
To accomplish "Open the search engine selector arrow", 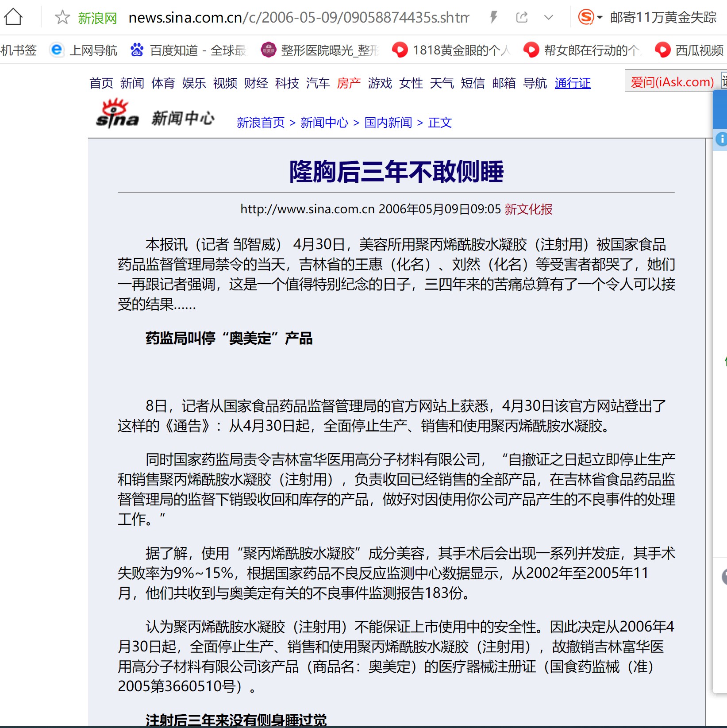I will click(600, 18).
